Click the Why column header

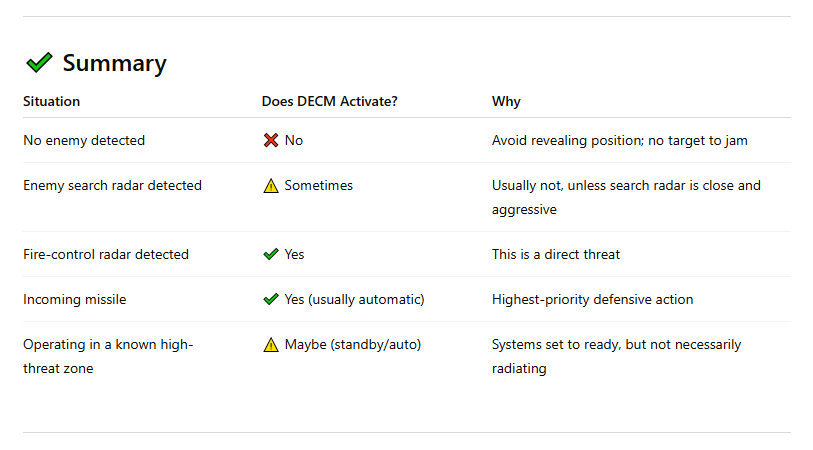click(506, 102)
